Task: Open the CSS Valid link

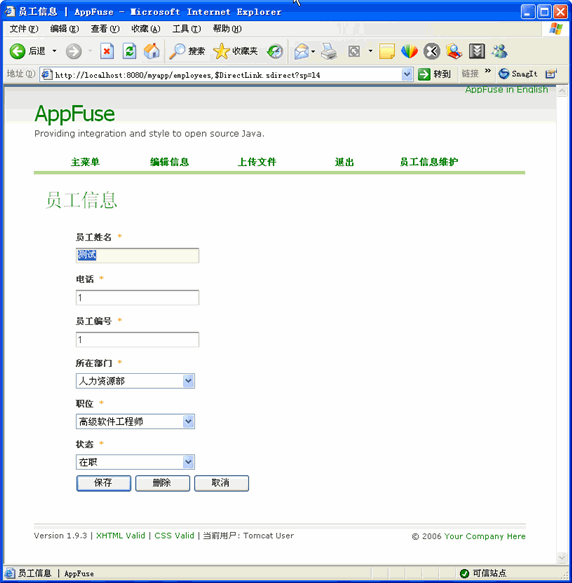Action: click(174, 536)
